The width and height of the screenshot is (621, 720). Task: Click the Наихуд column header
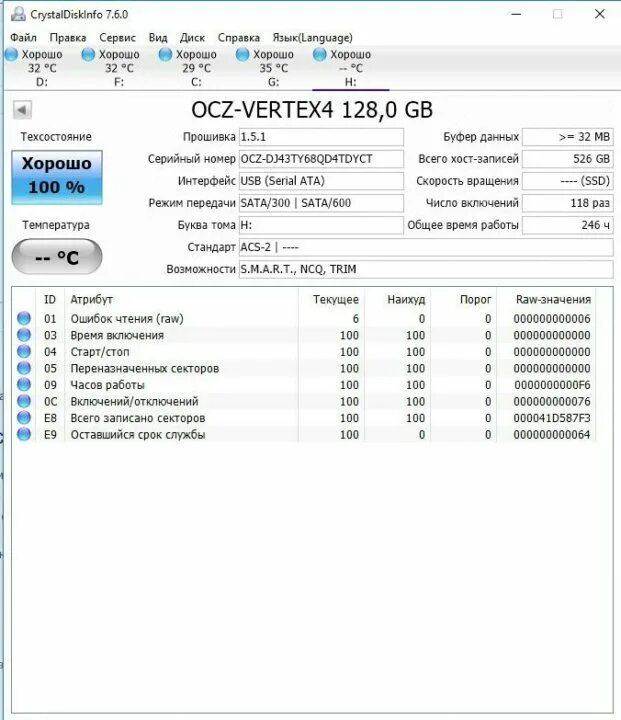click(398, 299)
